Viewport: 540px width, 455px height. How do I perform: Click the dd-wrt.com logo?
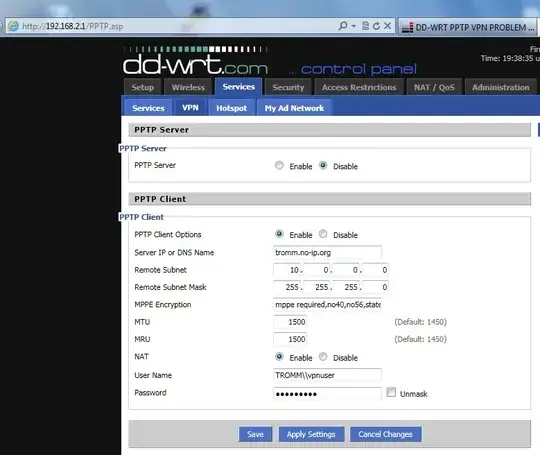point(195,61)
